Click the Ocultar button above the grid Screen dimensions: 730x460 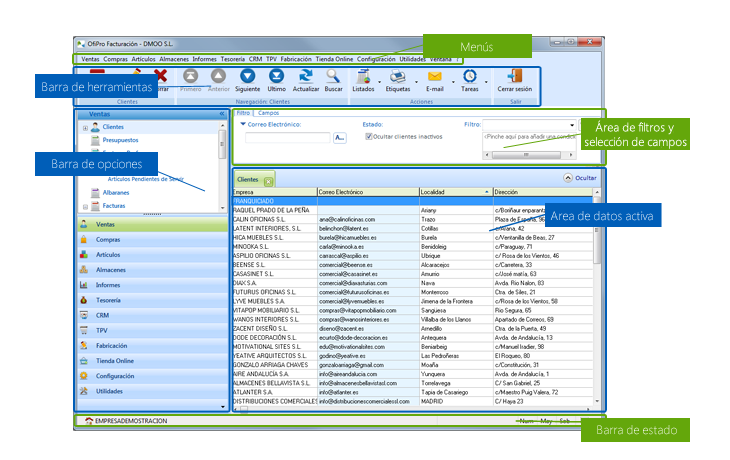[579, 177]
